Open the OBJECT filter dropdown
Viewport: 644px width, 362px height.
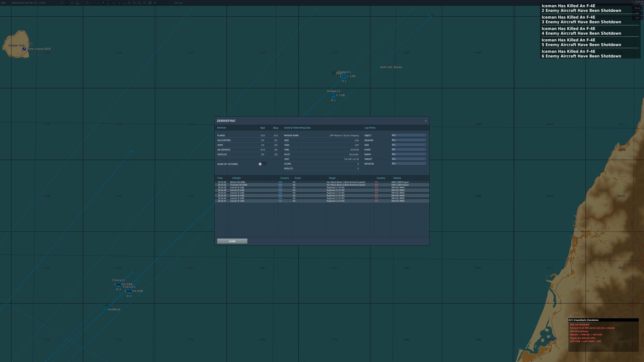coord(409,135)
